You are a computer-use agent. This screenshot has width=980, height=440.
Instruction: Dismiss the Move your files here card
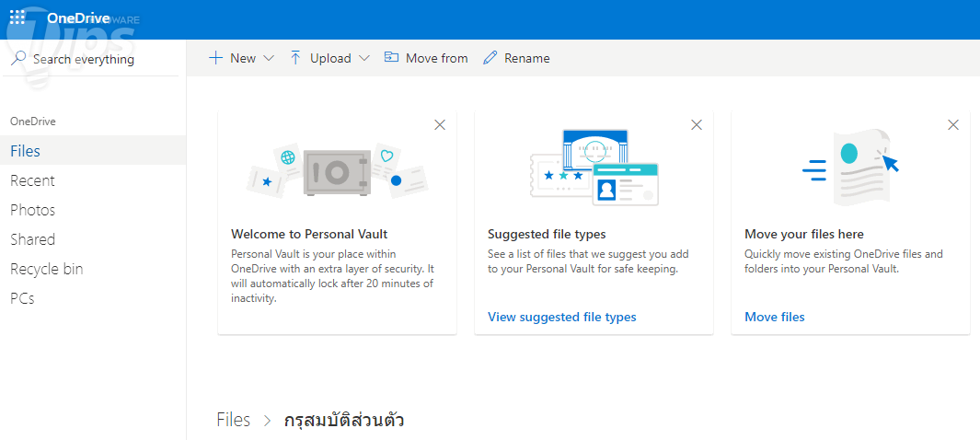point(953,125)
